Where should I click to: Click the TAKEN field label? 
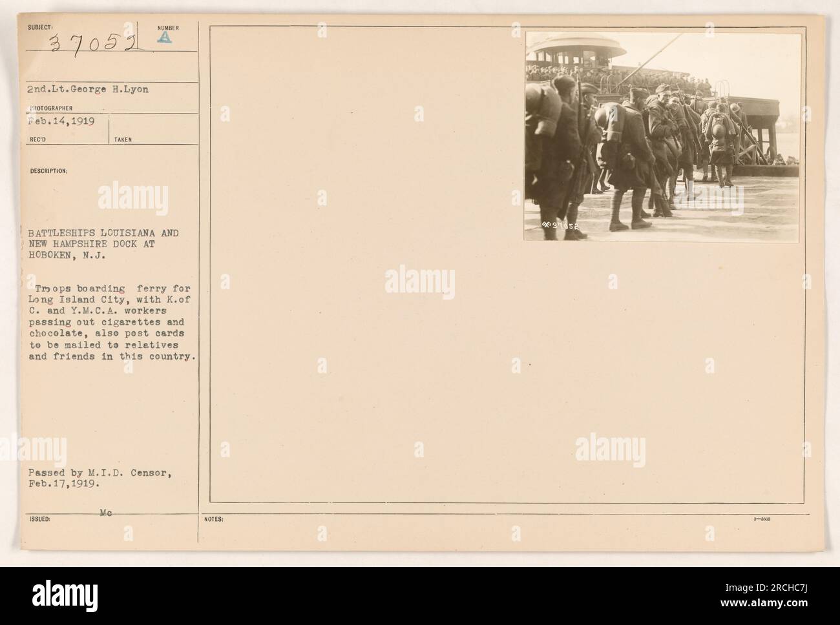[x=123, y=139]
